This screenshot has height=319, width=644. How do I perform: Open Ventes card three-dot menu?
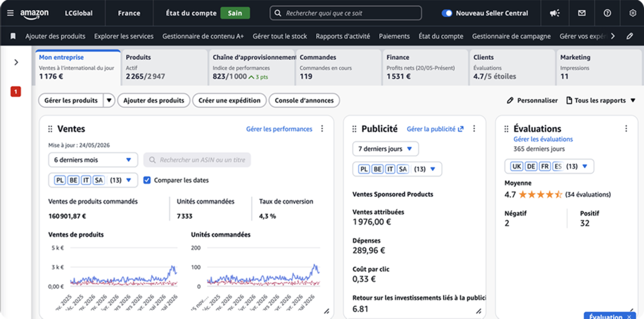pos(322,129)
